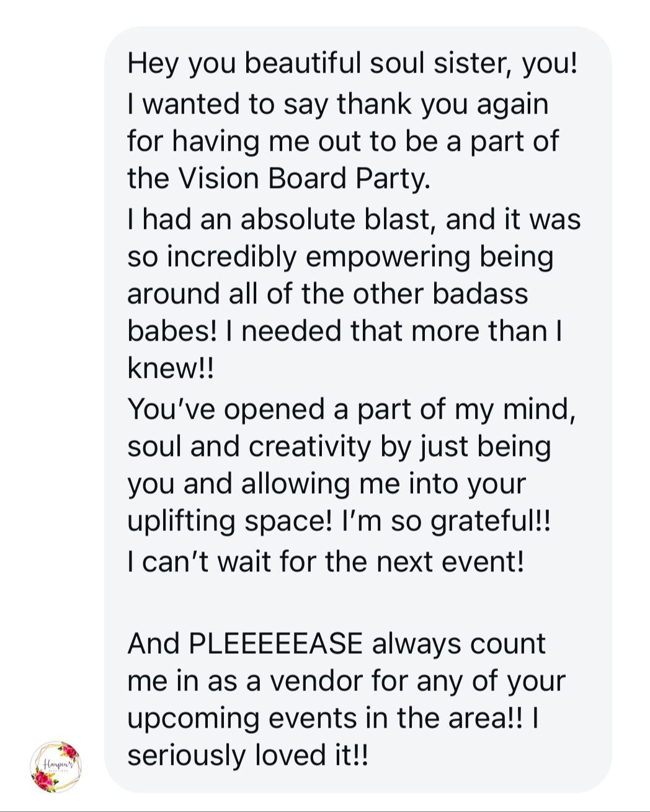Tap the "You've opened a part" line
The image size is (650, 812).
click(352, 410)
